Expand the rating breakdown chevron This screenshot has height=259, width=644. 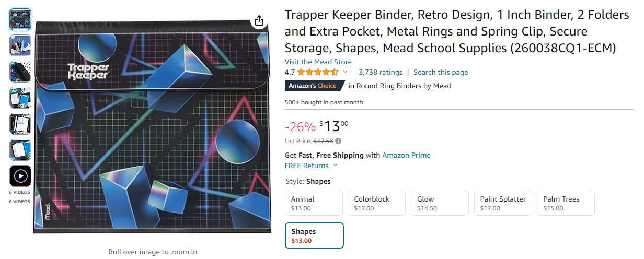click(345, 72)
